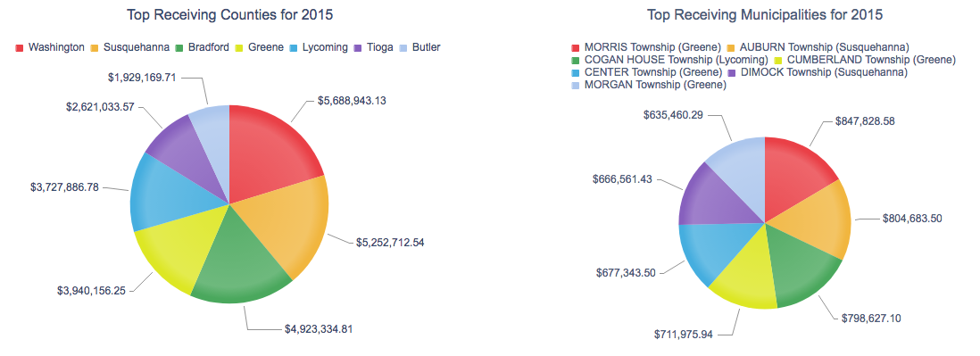The width and height of the screenshot is (980, 356).
Task: Select DIMOCK Township (Susquehanna) legend entry
Action: click(818, 72)
